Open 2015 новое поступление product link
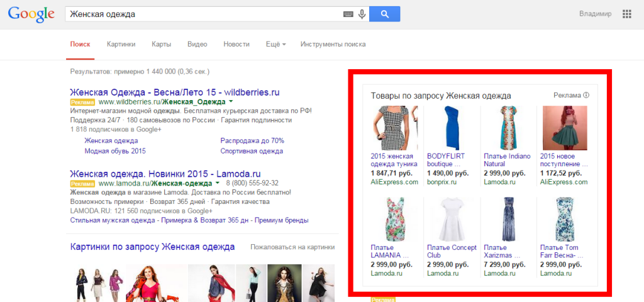The width and height of the screenshot is (644, 302). [564, 160]
